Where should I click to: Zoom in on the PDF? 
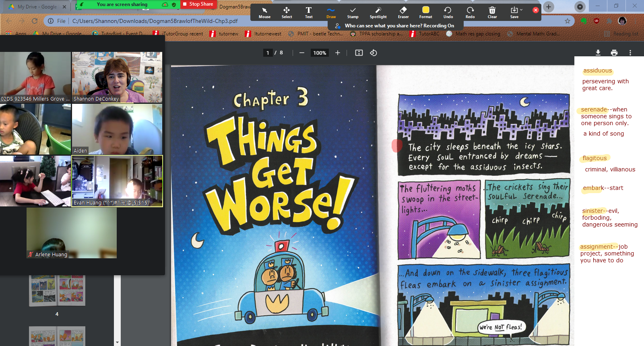[x=338, y=53]
